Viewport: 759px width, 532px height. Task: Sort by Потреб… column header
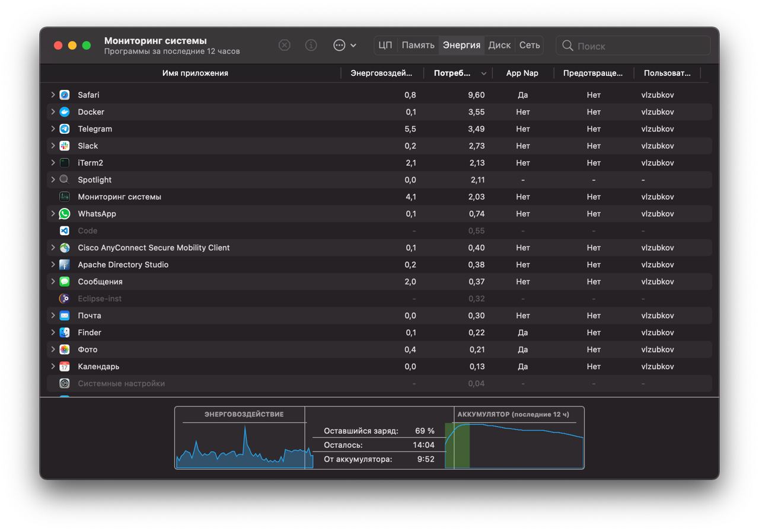click(458, 73)
